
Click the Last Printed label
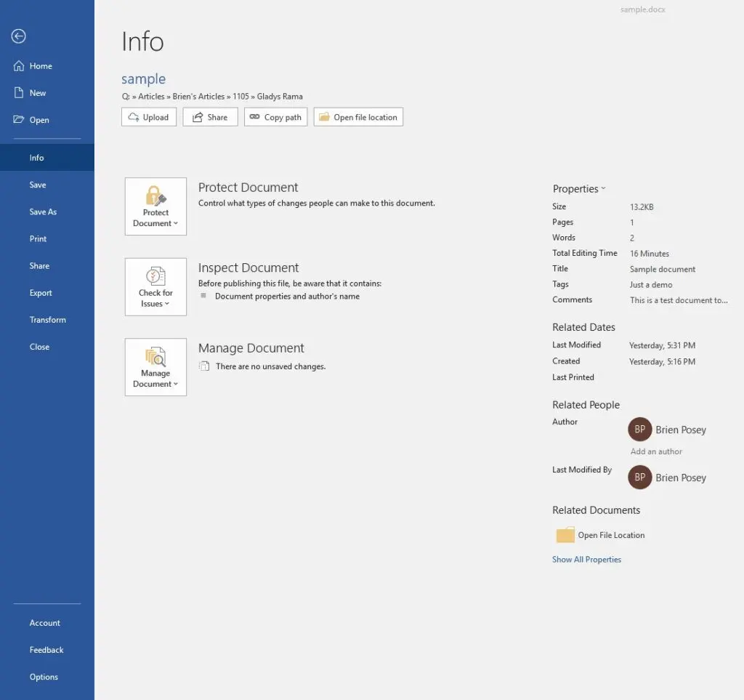[x=573, y=377]
